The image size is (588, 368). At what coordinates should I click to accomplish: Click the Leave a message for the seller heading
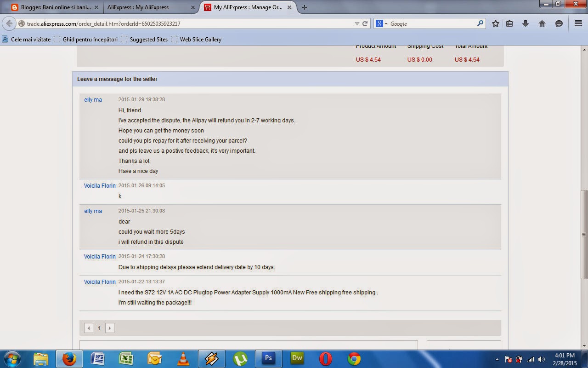117,79
